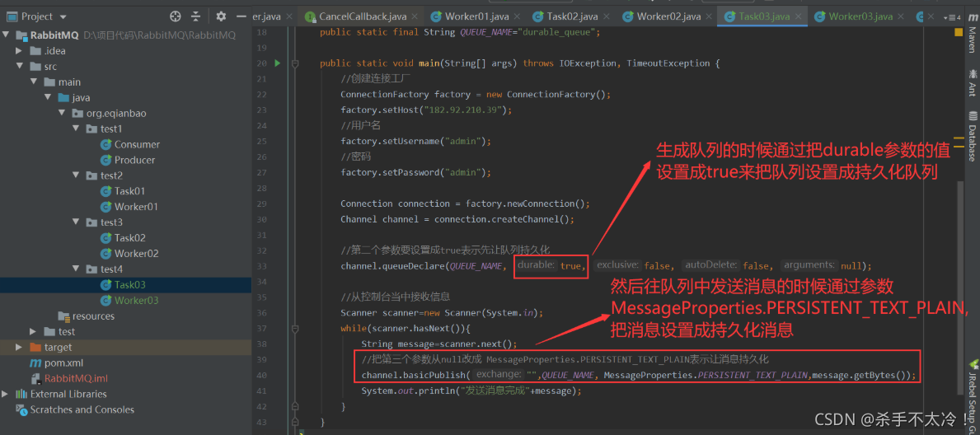Expand the test folder under src
This screenshot has height=435, width=980.
click(34, 331)
